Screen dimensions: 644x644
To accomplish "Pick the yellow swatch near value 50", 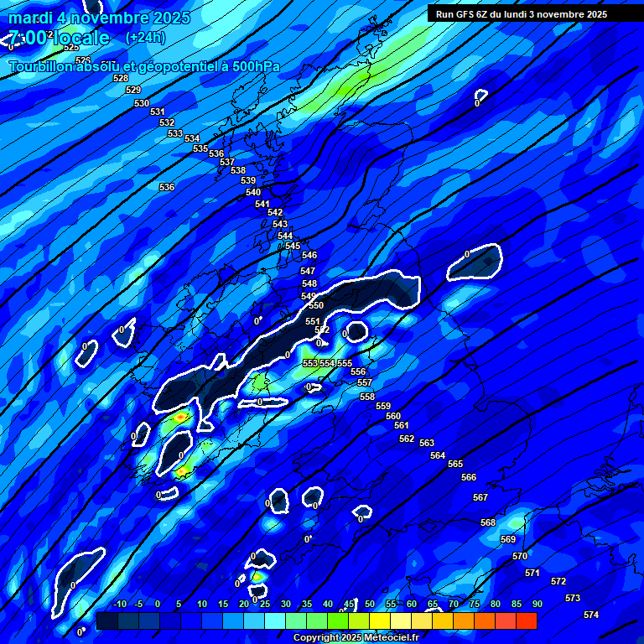I will point(379,621).
